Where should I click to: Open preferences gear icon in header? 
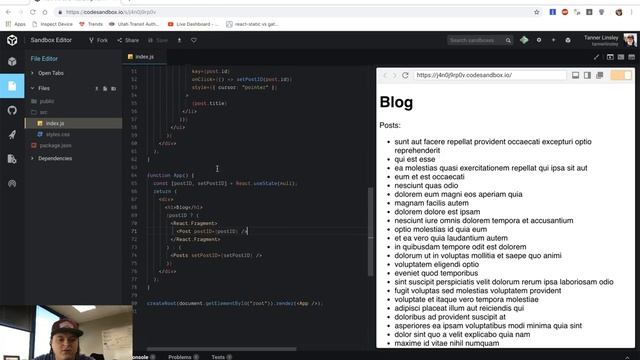[539, 40]
